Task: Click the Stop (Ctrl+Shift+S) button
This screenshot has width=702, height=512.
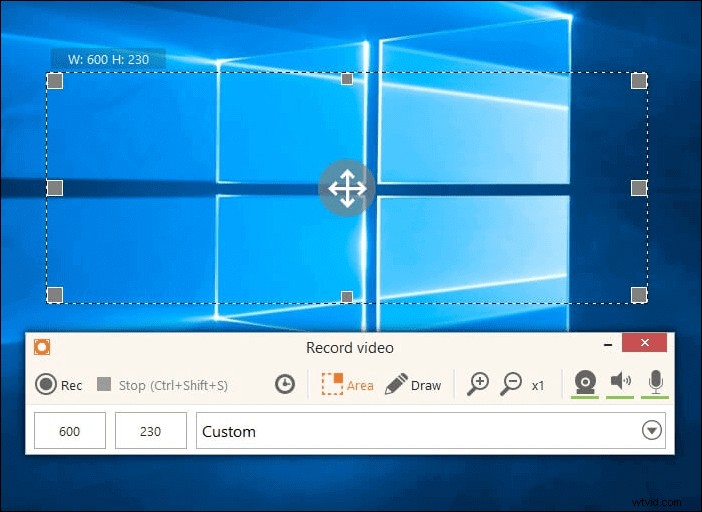Action: click(x=163, y=385)
